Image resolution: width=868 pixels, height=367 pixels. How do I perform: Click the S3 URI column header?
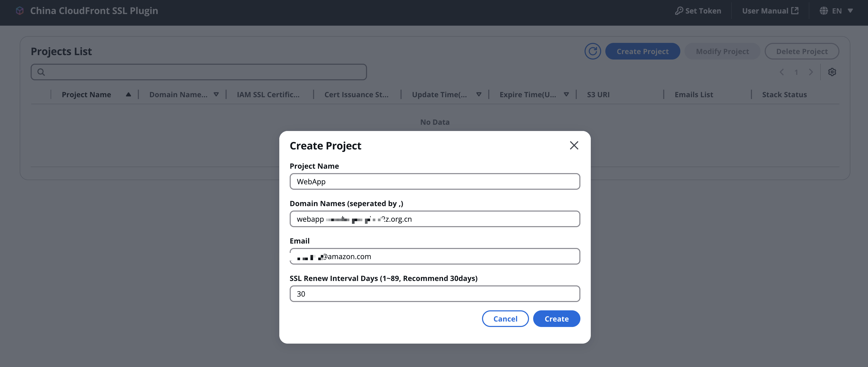598,94
